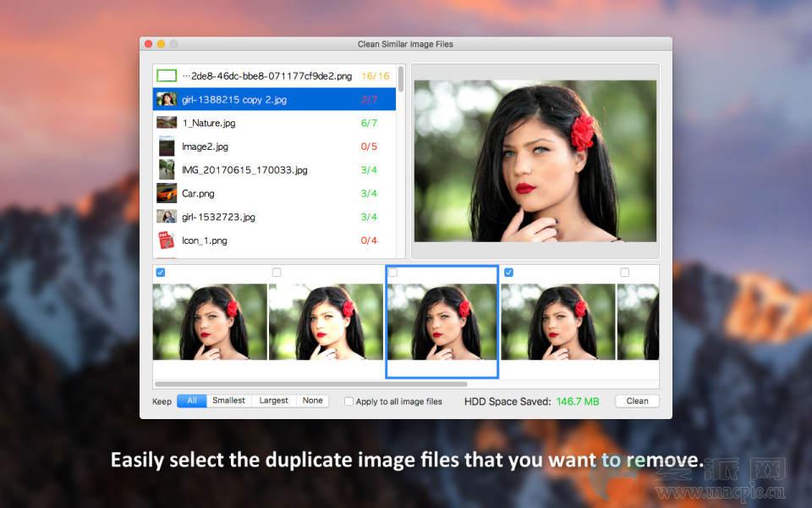Select the Smallest keep option
Image resolution: width=812 pixels, height=508 pixels.
point(229,400)
